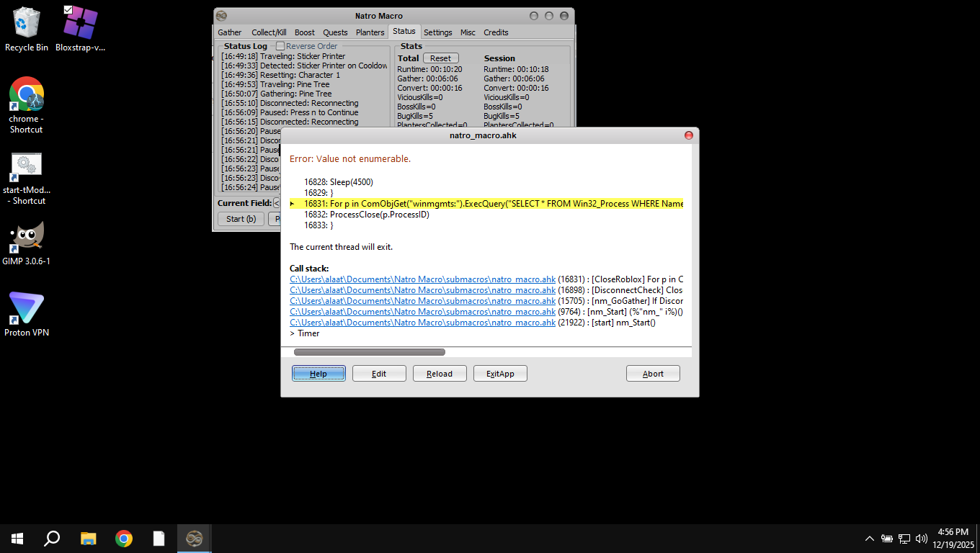Select the Bloxstrap desktop icon
The height and width of the screenshot is (553, 980).
80,30
